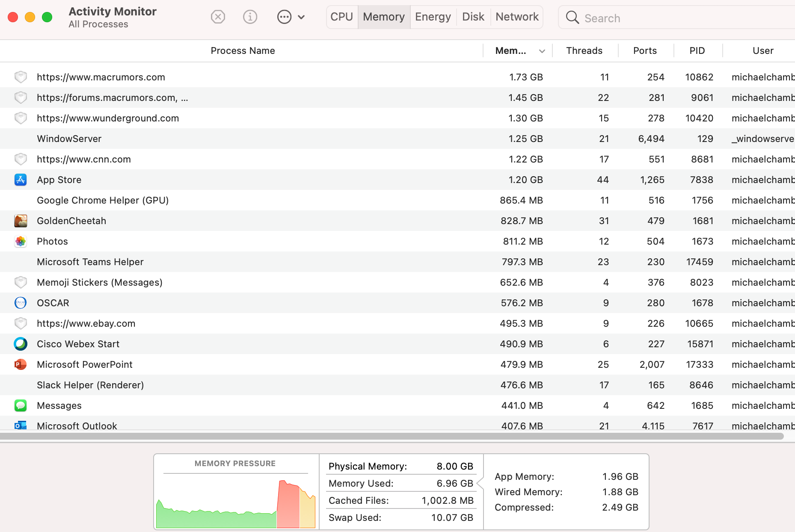Click the stop process icon in toolbar
This screenshot has height=532, width=795.
(218, 17)
